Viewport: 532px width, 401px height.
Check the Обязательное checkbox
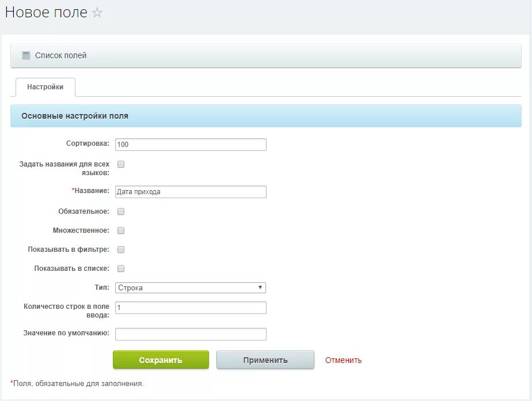(121, 211)
